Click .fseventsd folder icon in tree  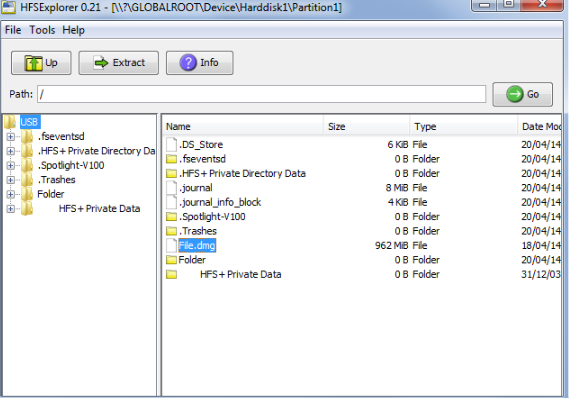click(27, 137)
